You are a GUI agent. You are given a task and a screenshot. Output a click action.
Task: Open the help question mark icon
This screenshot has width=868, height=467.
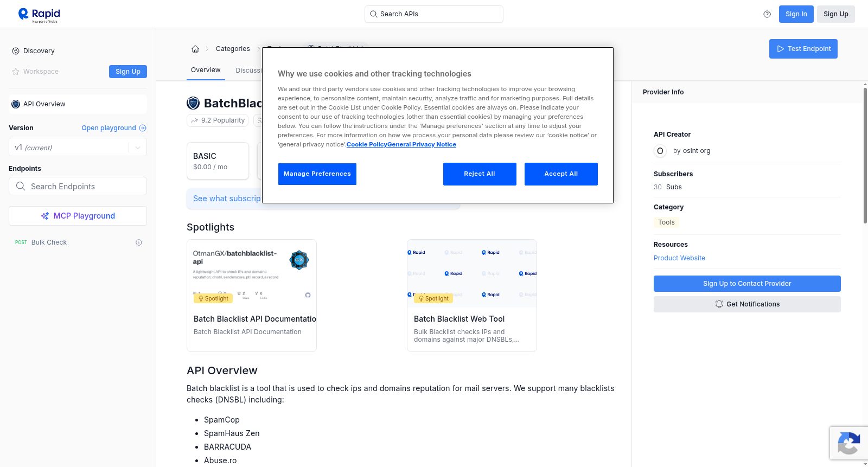767,14
